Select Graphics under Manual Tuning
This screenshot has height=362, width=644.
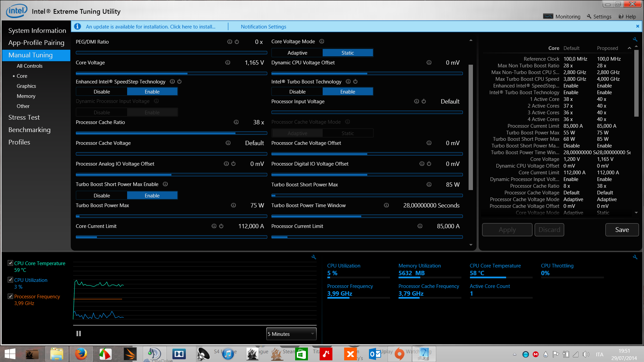click(x=26, y=86)
